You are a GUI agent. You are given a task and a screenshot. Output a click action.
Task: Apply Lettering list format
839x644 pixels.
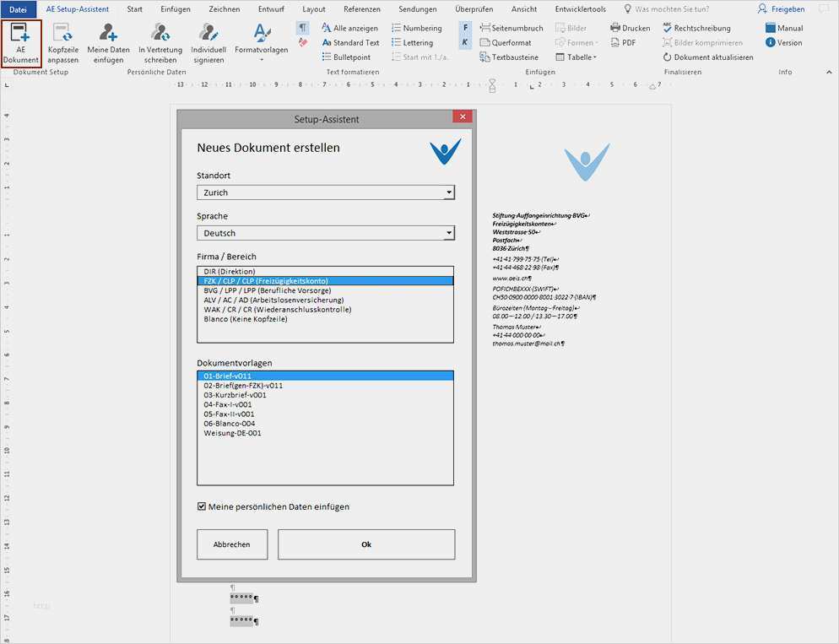click(413, 42)
